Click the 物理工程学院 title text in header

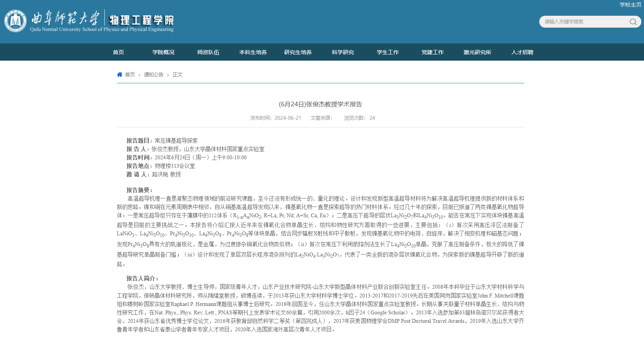[x=142, y=20]
